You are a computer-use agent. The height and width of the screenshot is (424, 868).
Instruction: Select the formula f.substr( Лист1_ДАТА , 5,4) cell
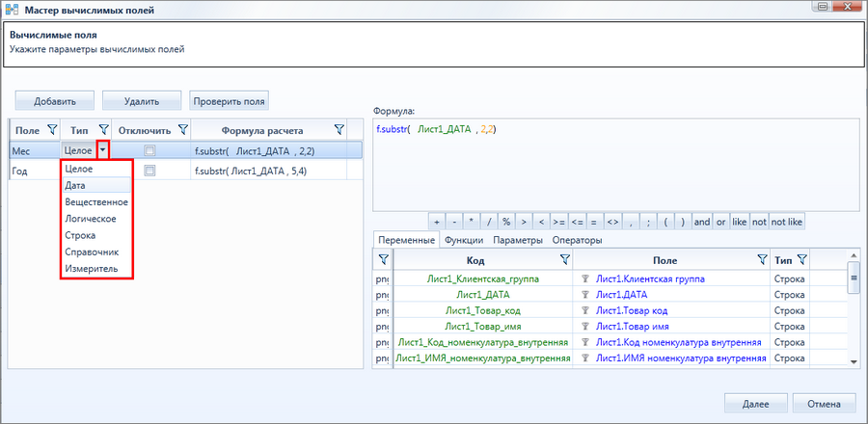coord(269,172)
